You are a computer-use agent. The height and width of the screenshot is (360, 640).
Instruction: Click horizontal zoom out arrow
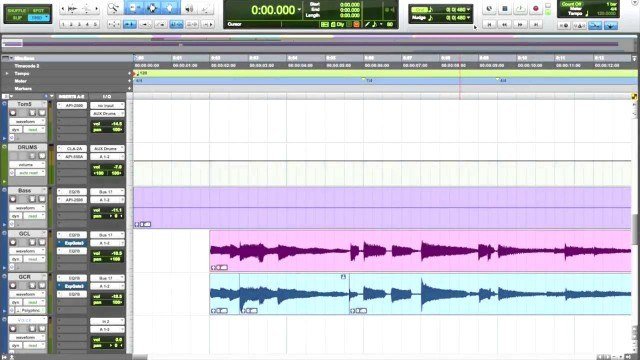point(63,9)
